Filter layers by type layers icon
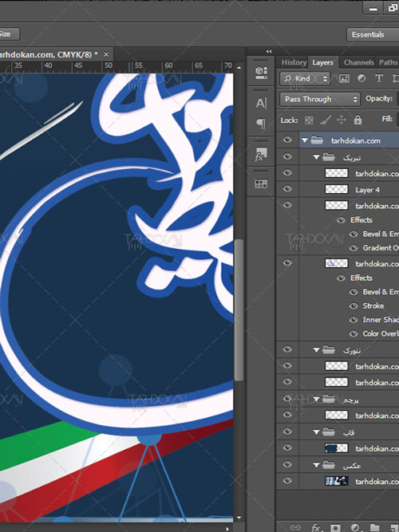This screenshot has height=532, width=399. click(378, 78)
